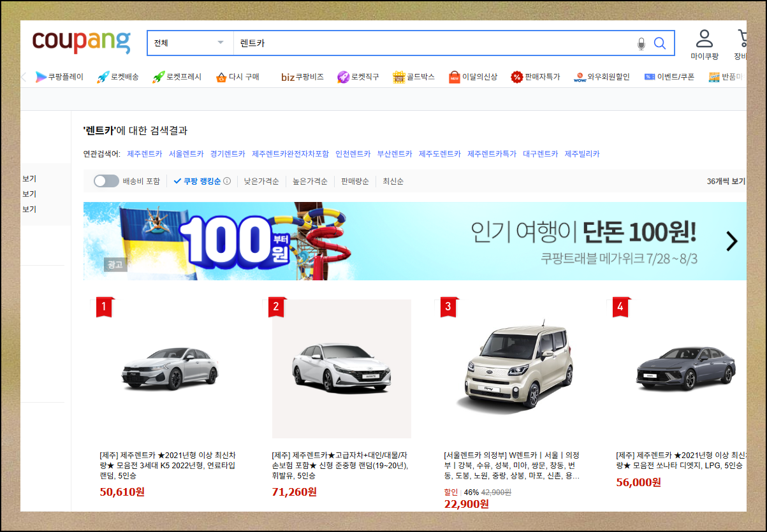Go to 로켓배송 shortcut
The height and width of the screenshot is (532, 767).
click(118, 77)
